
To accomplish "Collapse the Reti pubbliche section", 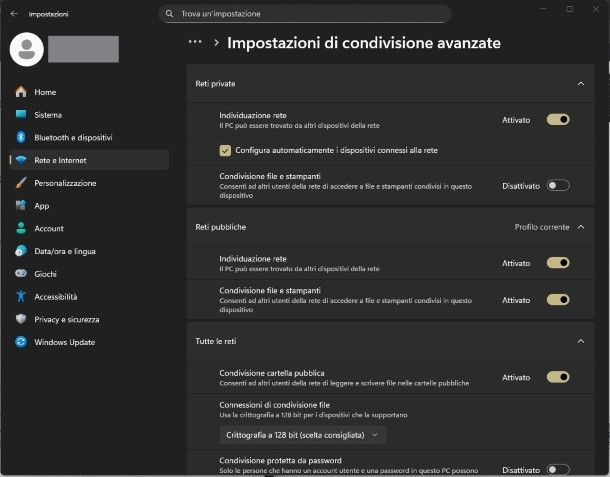I will coord(581,227).
